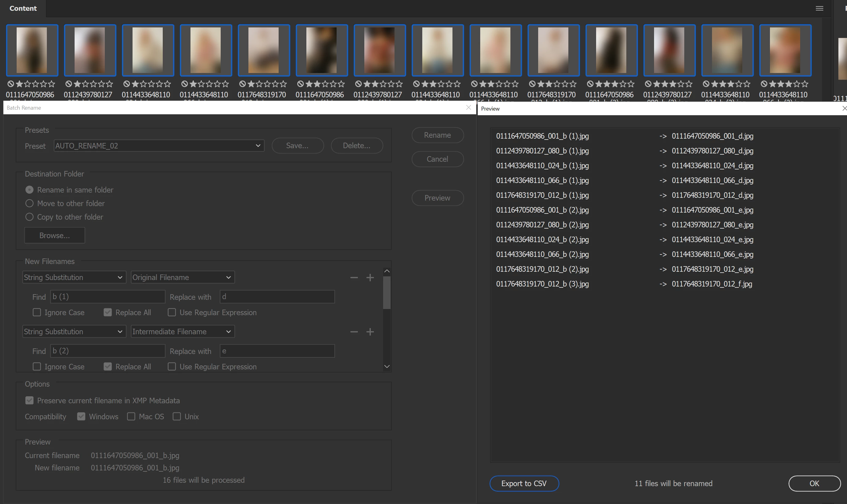Uncheck Preserve current filename in XMP Metadata

[30, 400]
